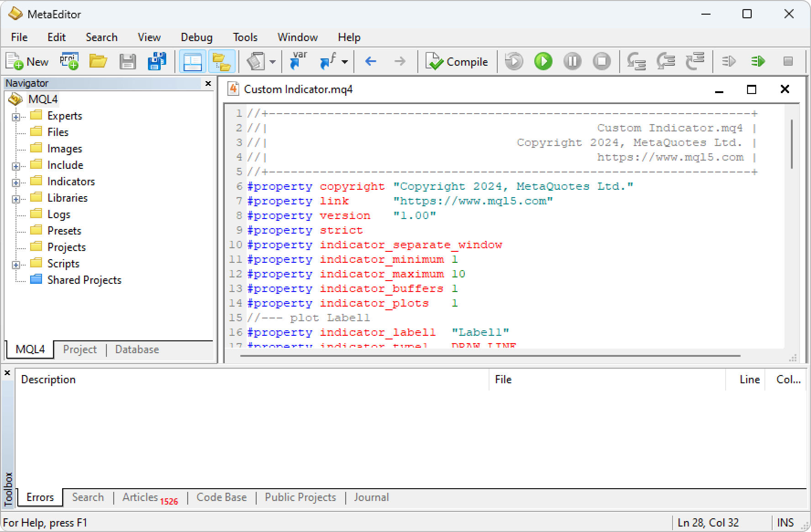Select the Projects folder in Navigator
The image size is (811, 532).
tap(66, 247)
